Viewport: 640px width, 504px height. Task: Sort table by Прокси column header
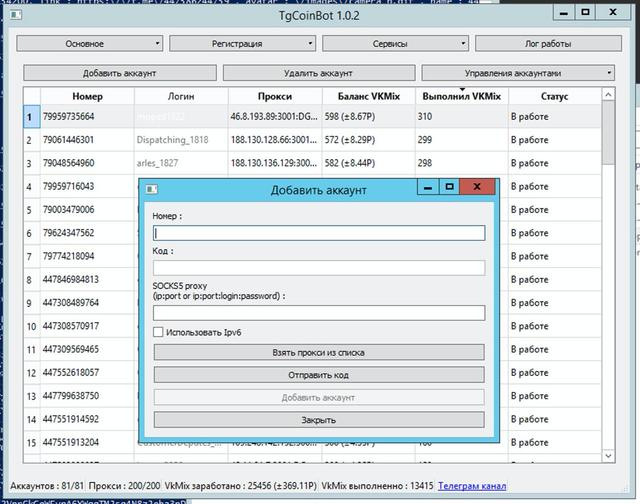(x=275, y=96)
